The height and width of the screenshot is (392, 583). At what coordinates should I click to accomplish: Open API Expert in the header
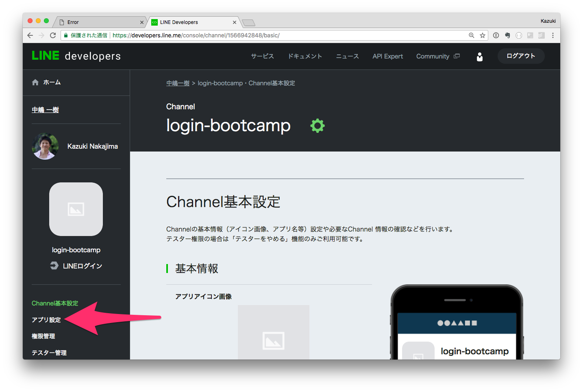pos(388,56)
